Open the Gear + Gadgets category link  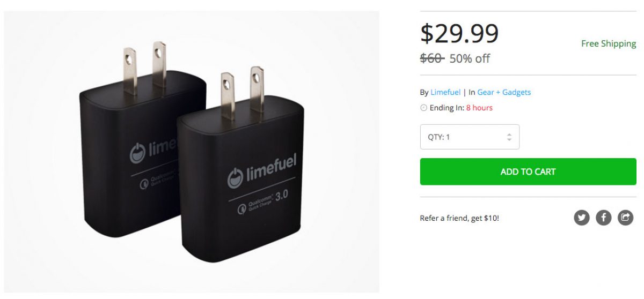[x=504, y=92]
